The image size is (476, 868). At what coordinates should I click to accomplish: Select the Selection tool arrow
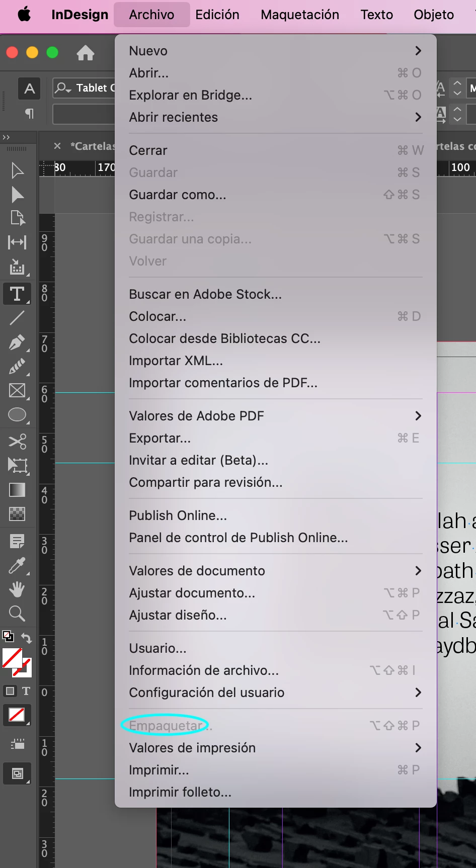17,170
